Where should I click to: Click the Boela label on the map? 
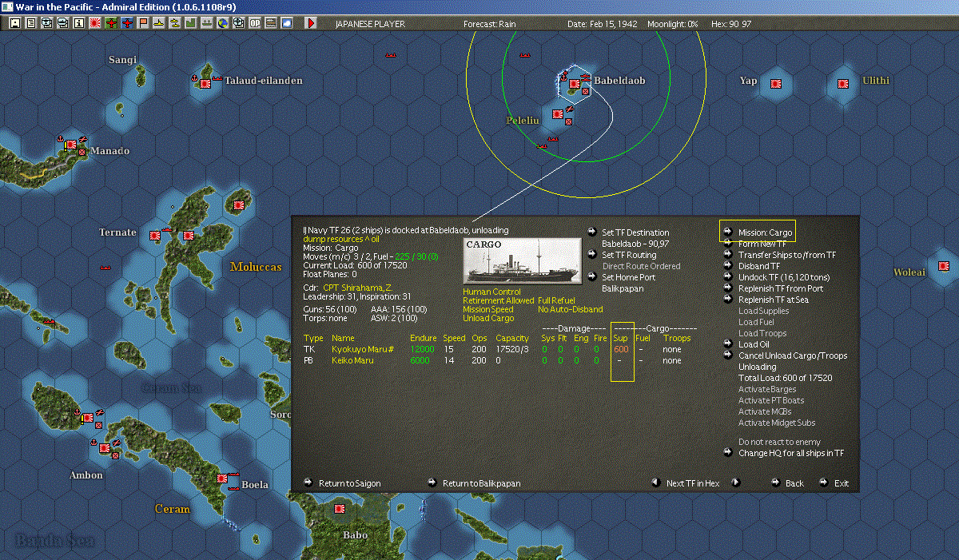click(x=255, y=485)
